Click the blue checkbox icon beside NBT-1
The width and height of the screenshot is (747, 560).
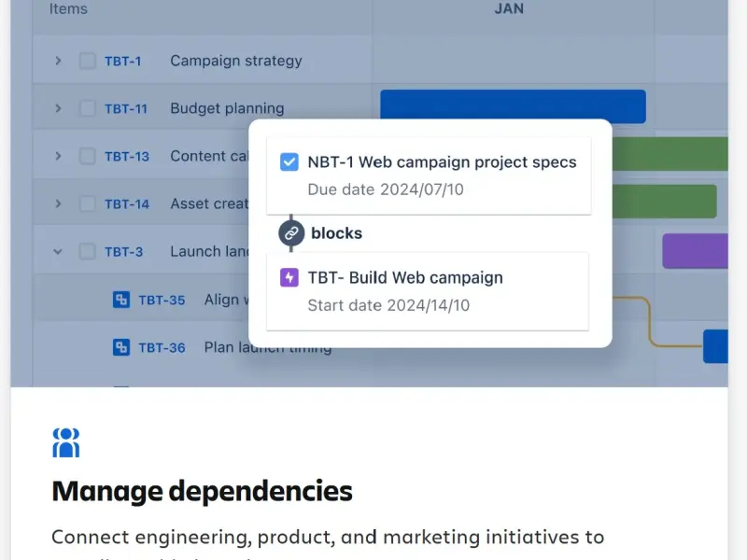point(289,162)
